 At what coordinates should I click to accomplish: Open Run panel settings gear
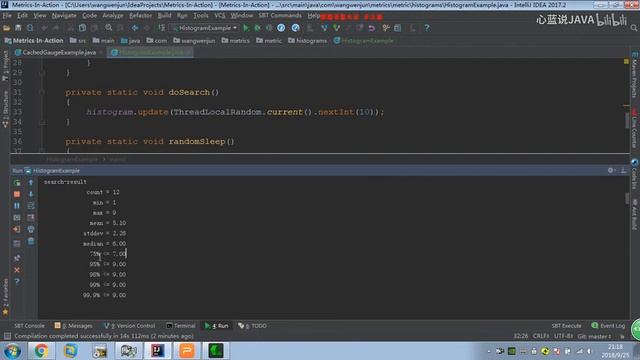(x=611, y=171)
